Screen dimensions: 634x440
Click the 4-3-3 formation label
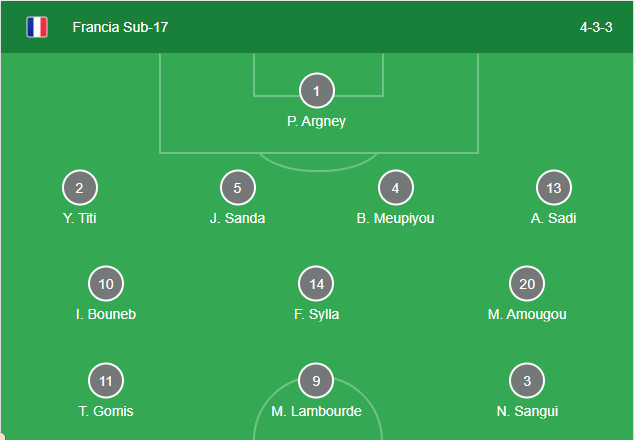(598, 27)
